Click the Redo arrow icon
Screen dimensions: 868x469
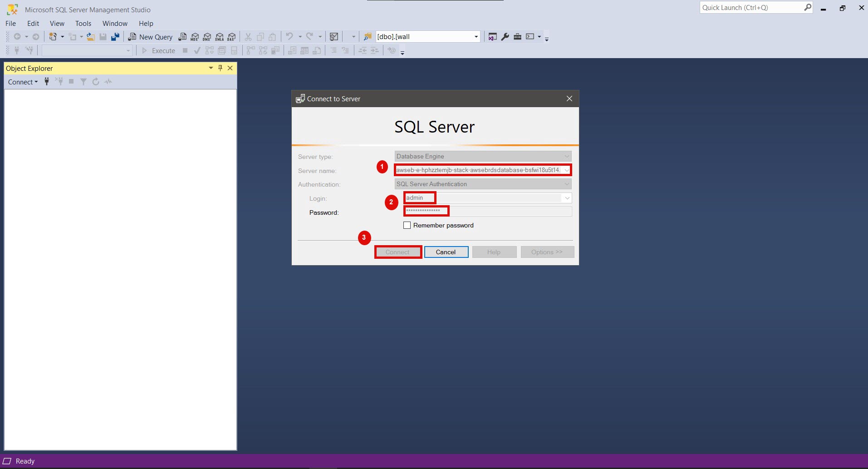(309, 36)
